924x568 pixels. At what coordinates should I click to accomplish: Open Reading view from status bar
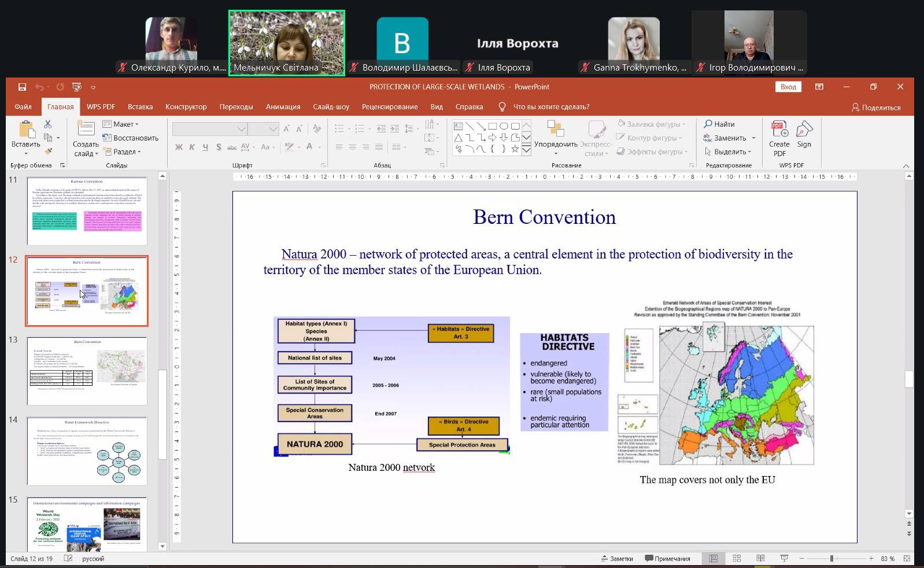(x=760, y=559)
